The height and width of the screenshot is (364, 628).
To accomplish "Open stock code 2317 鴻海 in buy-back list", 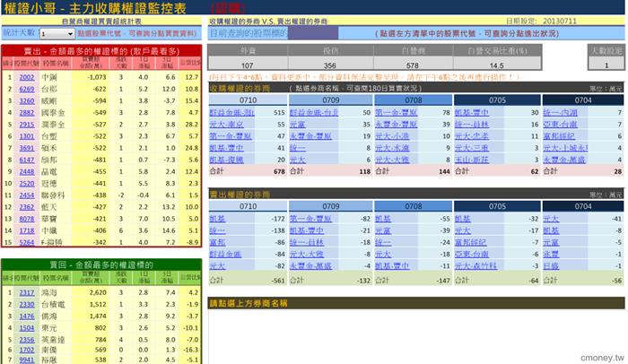I will (27, 292).
